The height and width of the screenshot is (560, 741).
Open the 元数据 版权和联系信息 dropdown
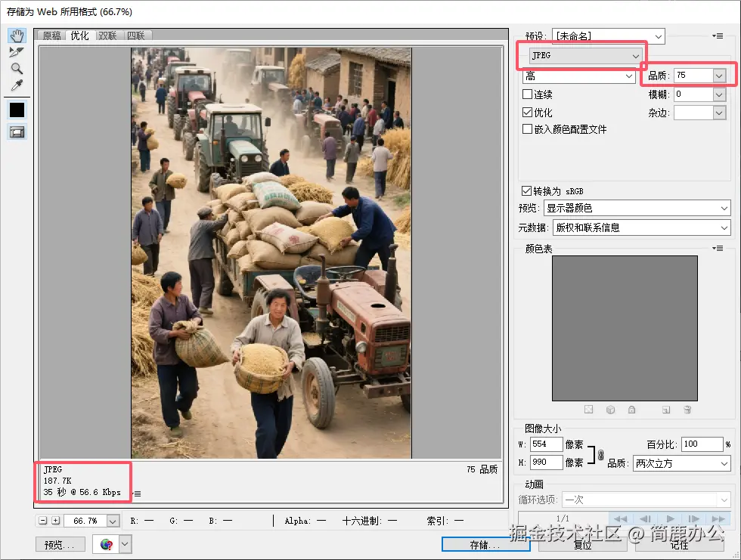pyautogui.click(x=642, y=228)
